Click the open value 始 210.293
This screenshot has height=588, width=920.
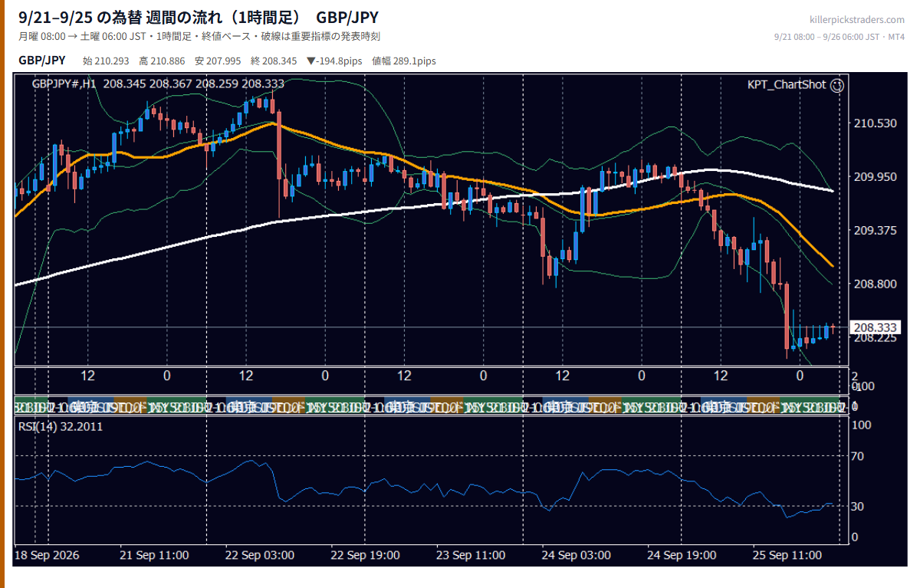click(x=107, y=61)
